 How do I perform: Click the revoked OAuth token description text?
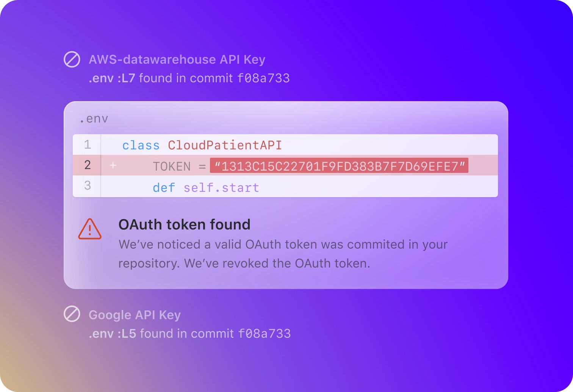(283, 254)
